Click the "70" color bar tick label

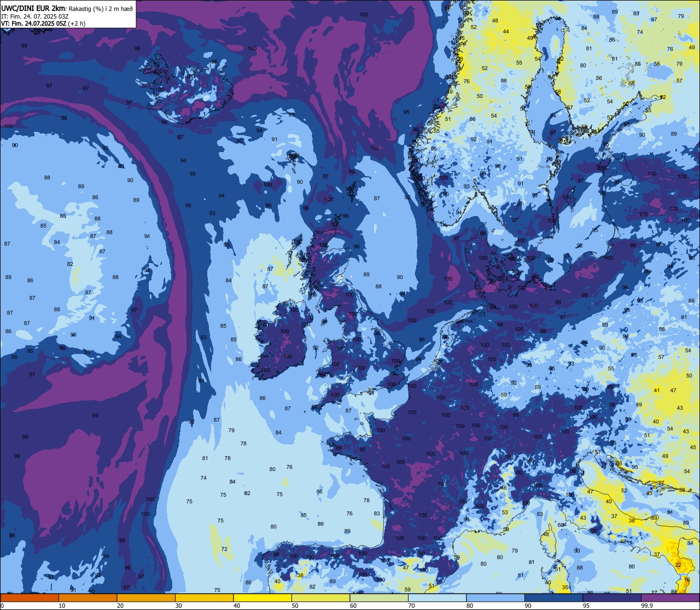click(x=411, y=606)
